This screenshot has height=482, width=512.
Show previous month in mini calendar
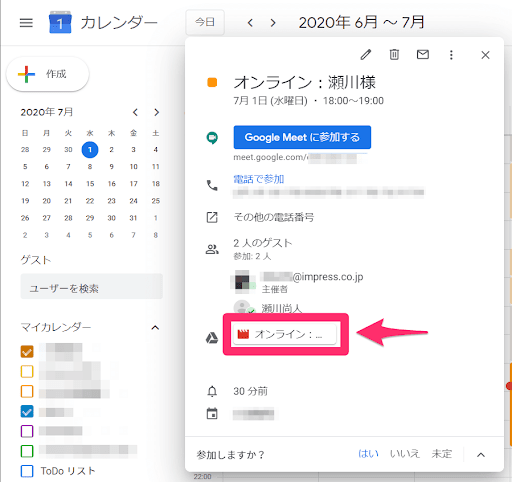tap(135, 112)
